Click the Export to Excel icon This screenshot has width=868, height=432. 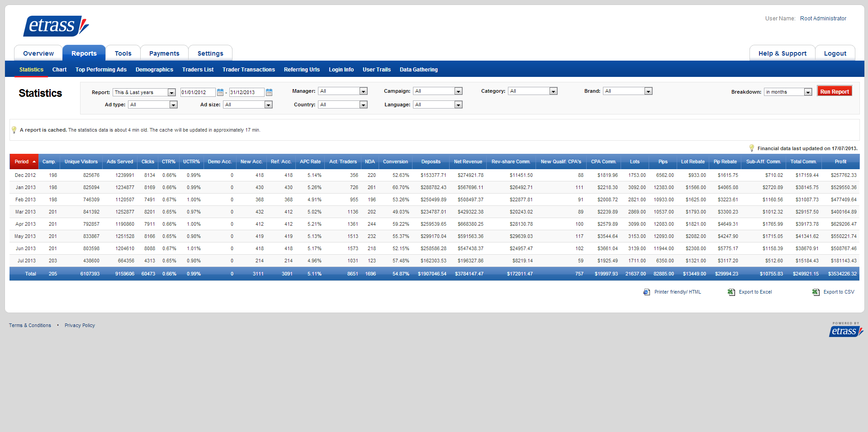click(731, 292)
